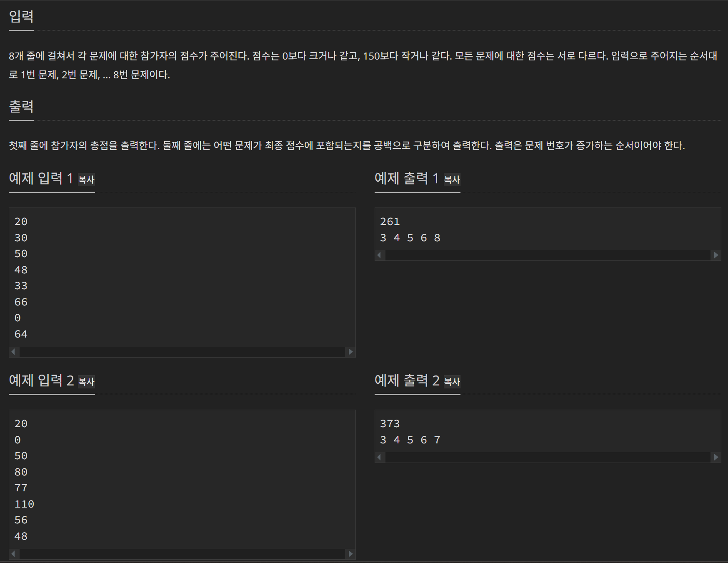Copy example output 1 with 복사 button
The width and height of the screenshot is (728, 563).
452,180
